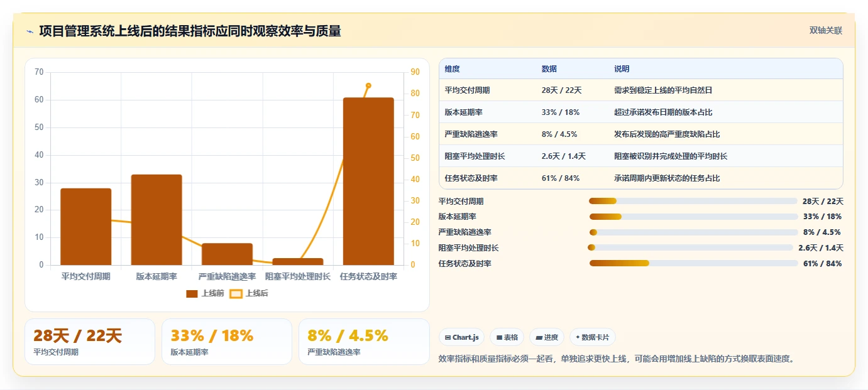Click description 超过承诺发布日期的版本占比
This screenshot has width=868, height=390.
(663, 112)
